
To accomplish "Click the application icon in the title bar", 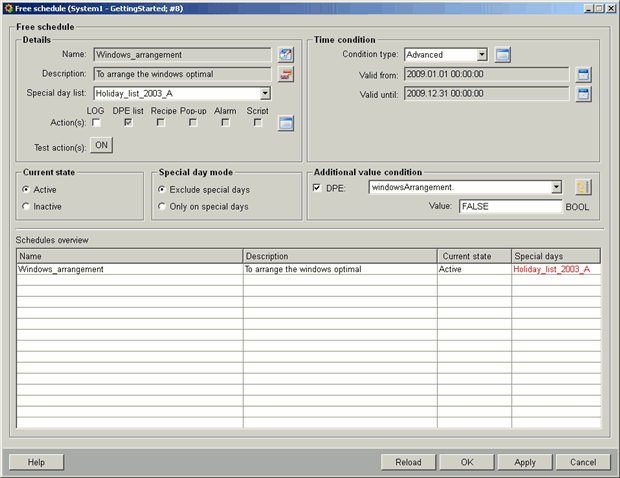I will [8, 7].
